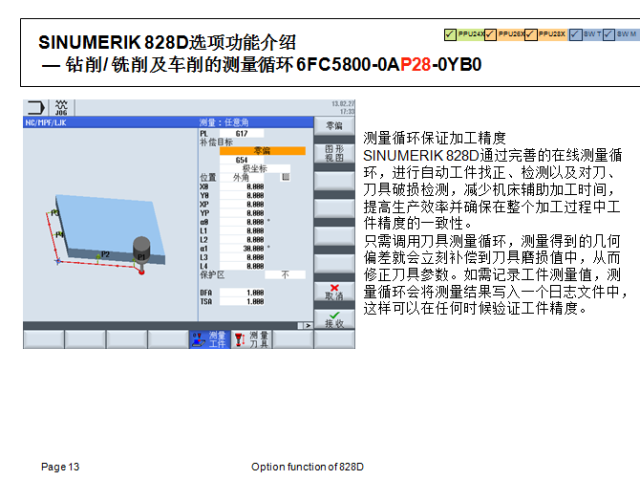Viewport: 640px width, 480px height.
Task: Click the position corner diagram icon
Action: [286, 177]
